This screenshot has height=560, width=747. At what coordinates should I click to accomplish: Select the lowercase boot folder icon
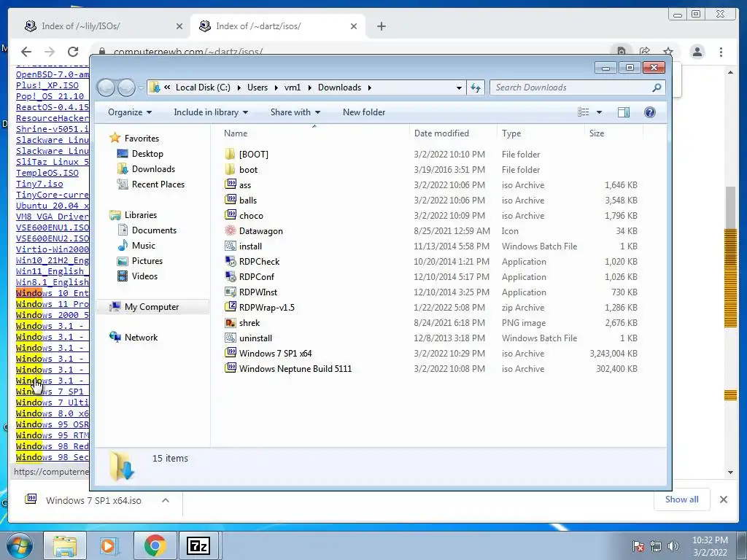[230, 169]
